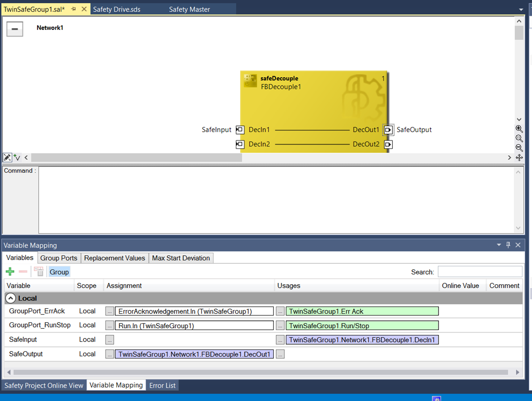Viewport: 532px width, 401px height.
Task: Open the document tabs overflow dropdown
Action: pyautogui.click(x=521, y=10)
